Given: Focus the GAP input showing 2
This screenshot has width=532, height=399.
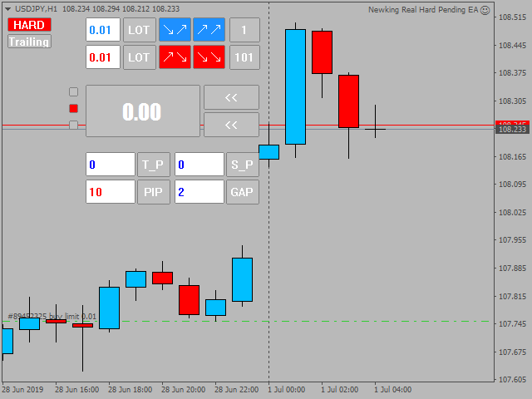Looking at the screenshot, I should coord(199,192).
